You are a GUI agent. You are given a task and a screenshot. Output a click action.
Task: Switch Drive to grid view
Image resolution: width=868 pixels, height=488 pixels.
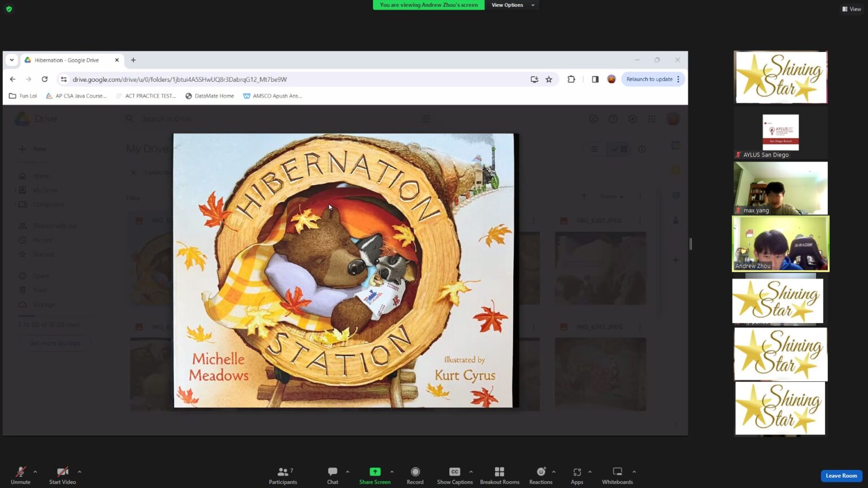point(619,149)
